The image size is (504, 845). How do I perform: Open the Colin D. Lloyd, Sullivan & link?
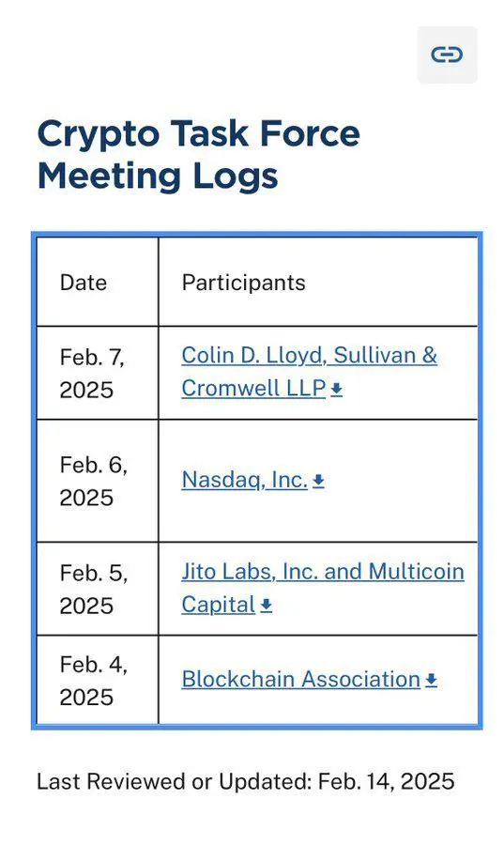pyautogui.click(x=309, y=356)
